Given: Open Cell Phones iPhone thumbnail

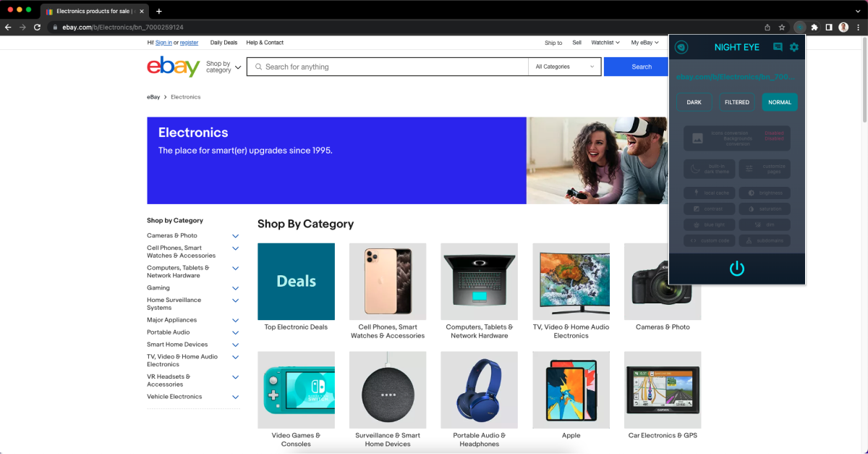Looking at the screenshot, I should (388, 282).
